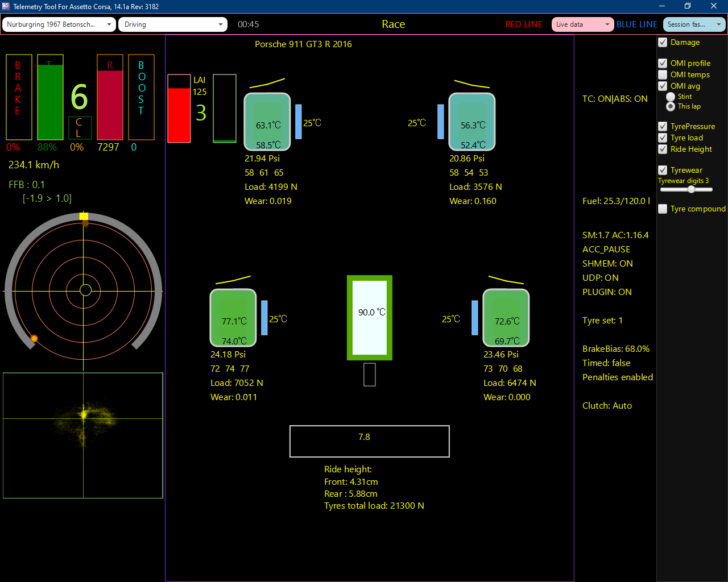Click the Porsche 911 GT3 R 2016 label
This screenshot has width=728, height=582.
tap(303, 44)
